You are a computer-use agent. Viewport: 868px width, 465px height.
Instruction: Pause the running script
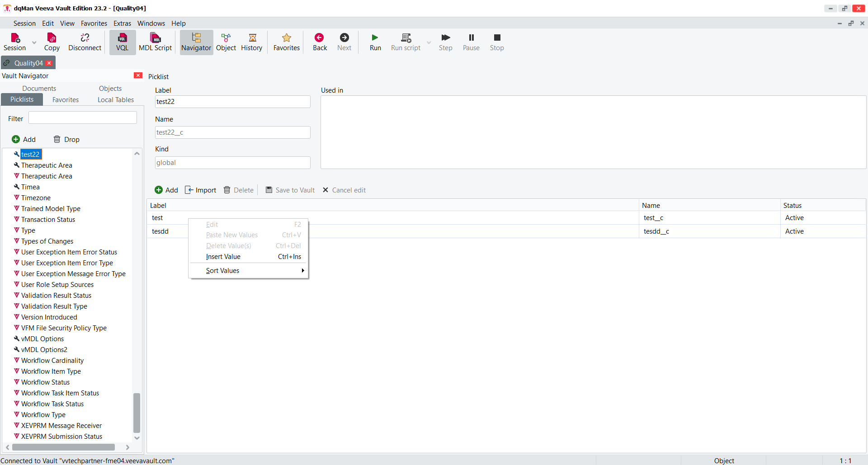click(471, 42)
